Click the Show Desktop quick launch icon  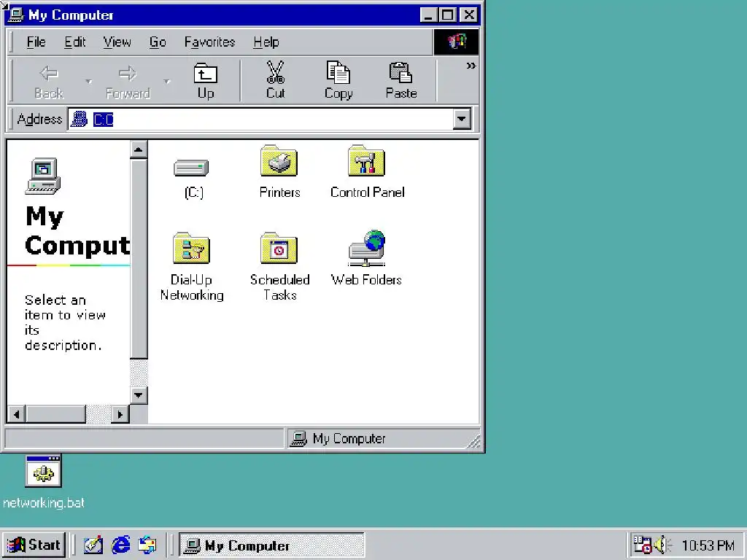click(93, 545)
